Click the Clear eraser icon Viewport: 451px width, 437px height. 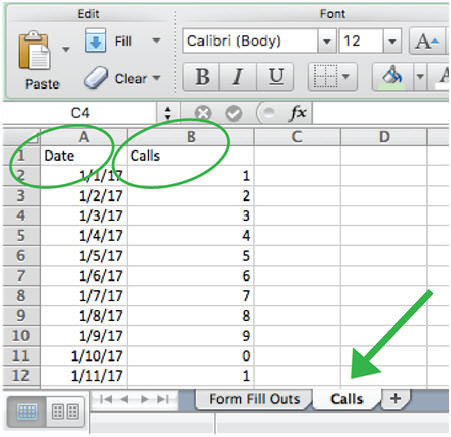pyautogui.click(x=96, y=77)
